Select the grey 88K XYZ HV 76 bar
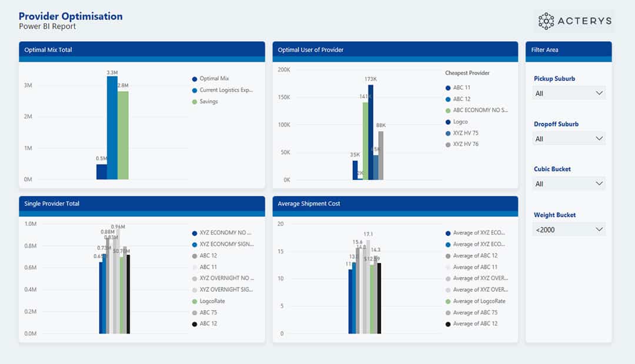Image resolution: width=635 pixels, height=364 pixels. coord(381,155)
